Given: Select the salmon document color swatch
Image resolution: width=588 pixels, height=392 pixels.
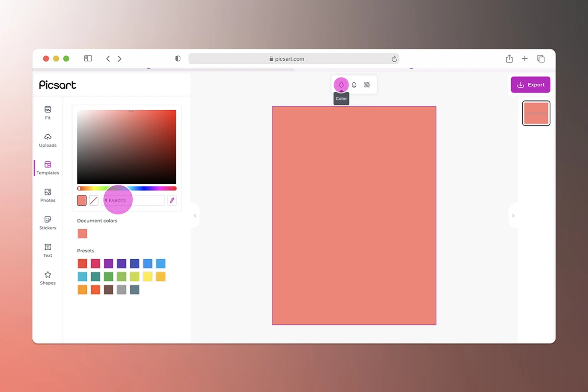Looking at the screenshot, I should click(82, 234).
